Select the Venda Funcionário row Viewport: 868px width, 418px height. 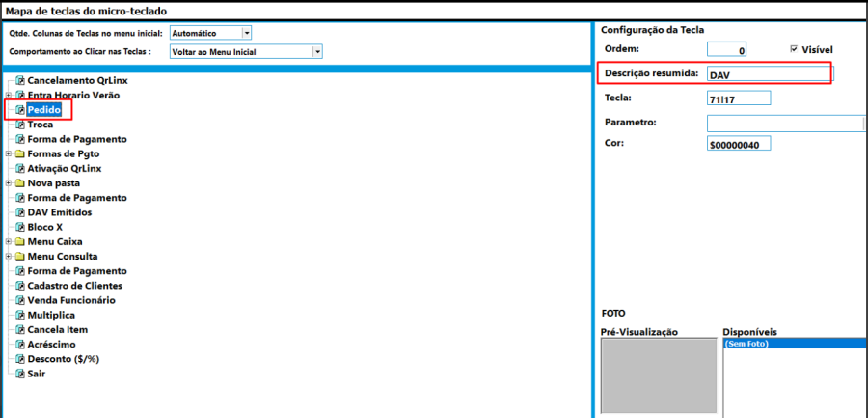click(71, 300)
